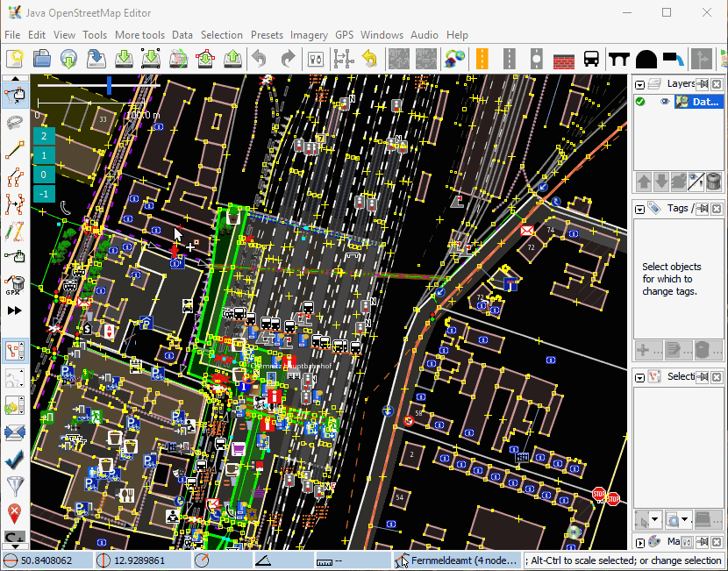Viewport: 728px width, 571px height.
Task: Click the map zoom slider handle
Action: coord(109,85)
